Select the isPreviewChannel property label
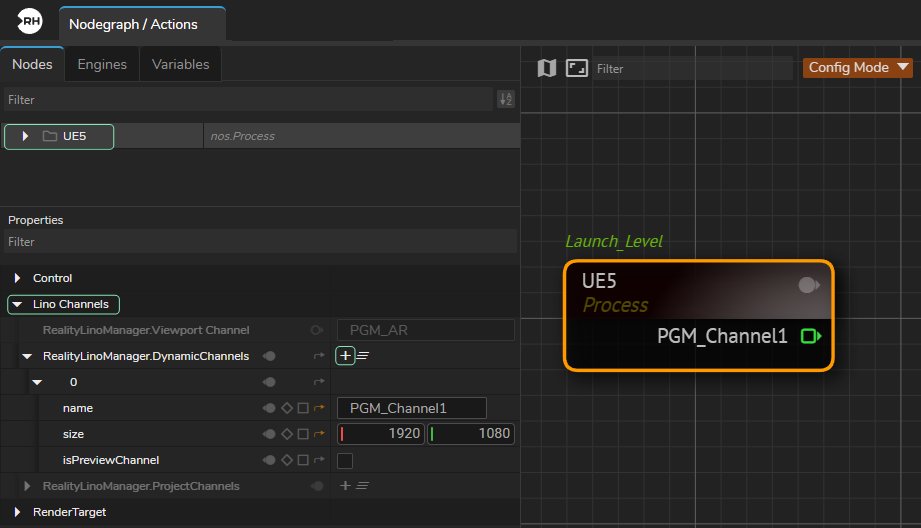 [x=111, y=460]
